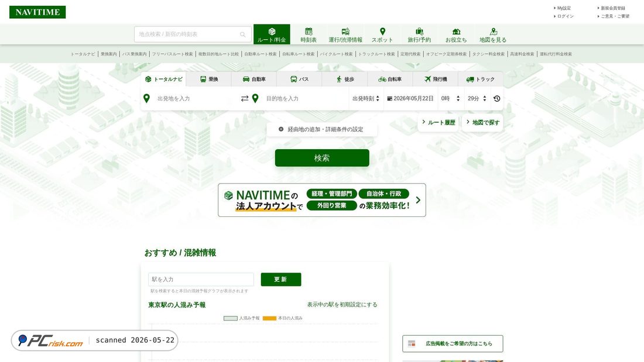The height and width of the screenshot is (362, 644).
Task: Click the orange 本日の人混み legend swatch
Action: [269, 318]
